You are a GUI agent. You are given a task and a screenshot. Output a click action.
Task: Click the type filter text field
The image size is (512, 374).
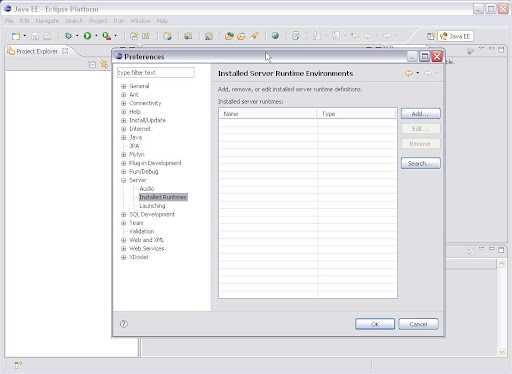pyautogui.click(x=156, y=73)
